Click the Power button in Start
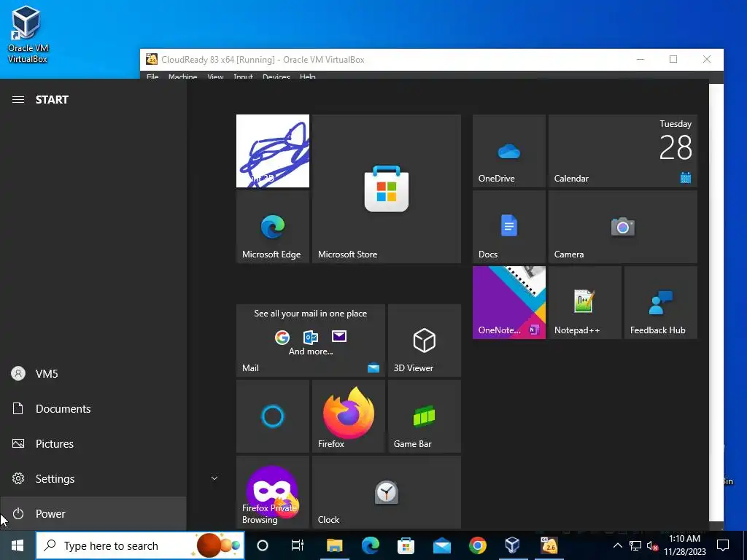 click(93, 514)
